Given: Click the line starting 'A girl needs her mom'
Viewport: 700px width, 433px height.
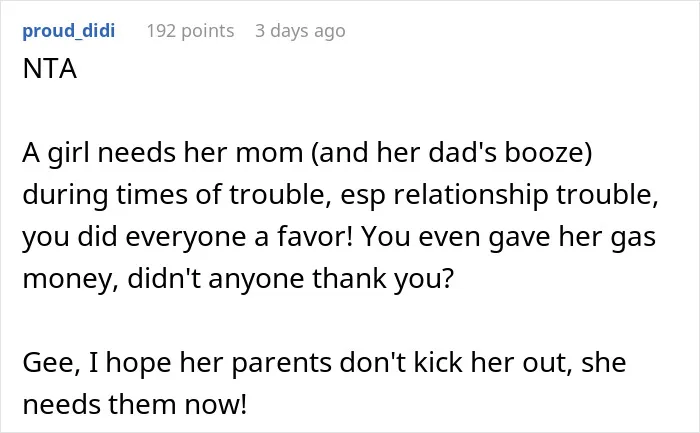Looking at the screenshot, I should [x=307, y=153].
